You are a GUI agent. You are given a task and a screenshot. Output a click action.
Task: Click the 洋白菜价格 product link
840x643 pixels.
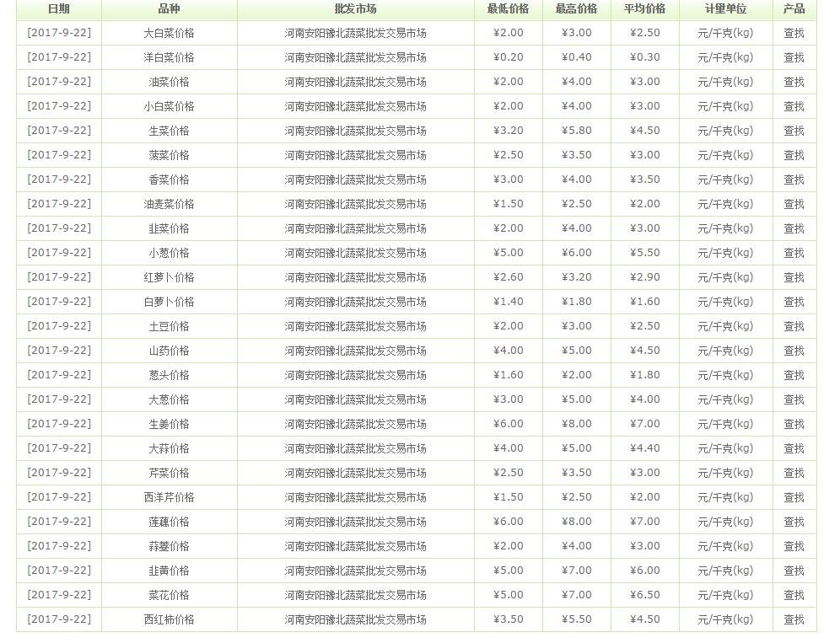tap(169, 57)
